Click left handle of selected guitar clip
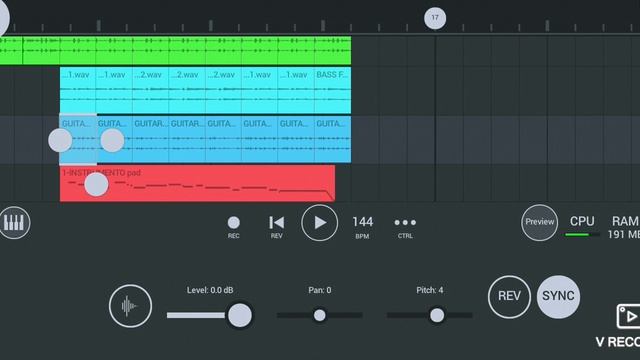This screenshot has height=360, width=640. click(60, 140)
